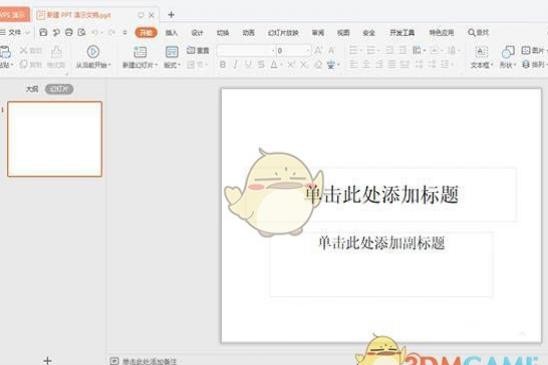Click the superscript X icon

pos(291,64)
